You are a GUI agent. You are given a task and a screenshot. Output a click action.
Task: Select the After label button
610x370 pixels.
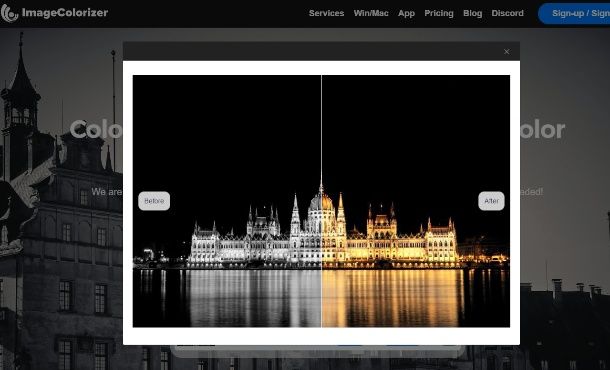(491, 201)
